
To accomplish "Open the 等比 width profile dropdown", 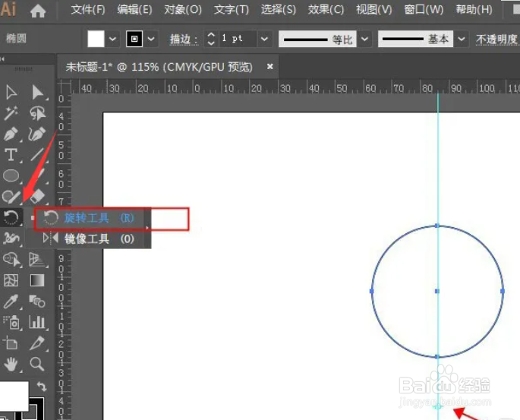I will [x=364, y=39].
